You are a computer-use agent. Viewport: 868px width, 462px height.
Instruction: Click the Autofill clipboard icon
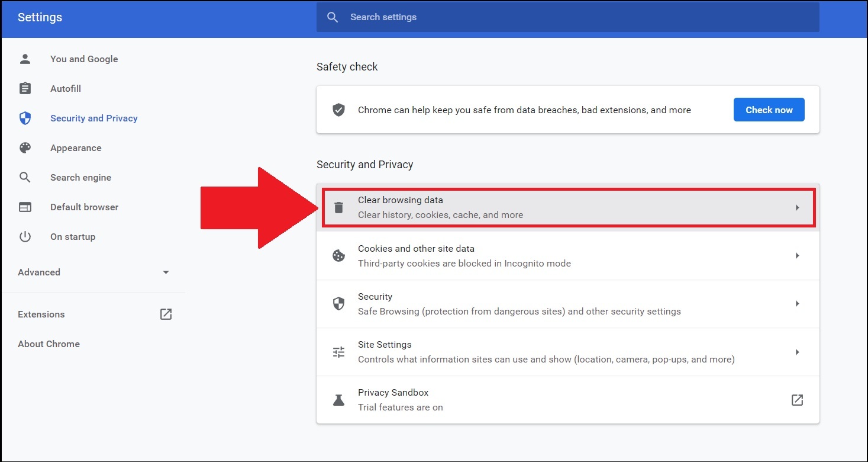tap(25, 88)
